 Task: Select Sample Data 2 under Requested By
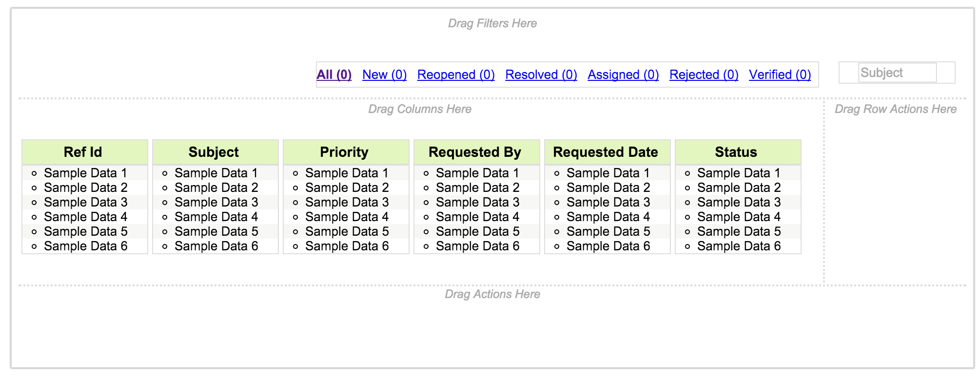point(477,188)
